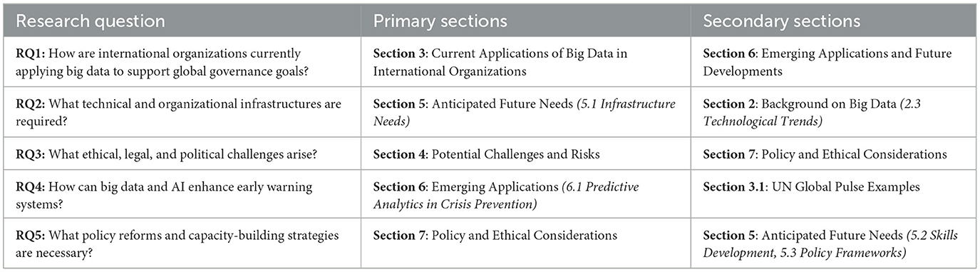Screen dimensions: 980x272
Task: Select the RQ3 ethical challenges cell
Action: 182,154
